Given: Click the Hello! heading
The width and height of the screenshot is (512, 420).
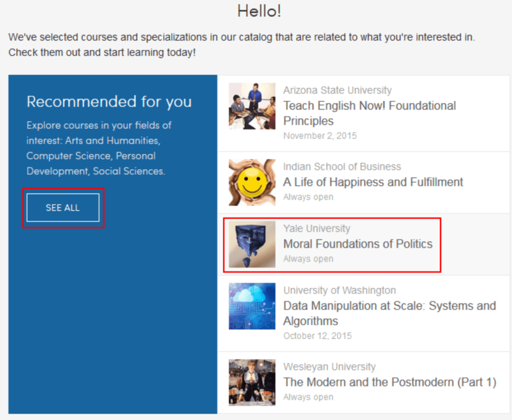Looking at the screenshot, I should 259,11.
